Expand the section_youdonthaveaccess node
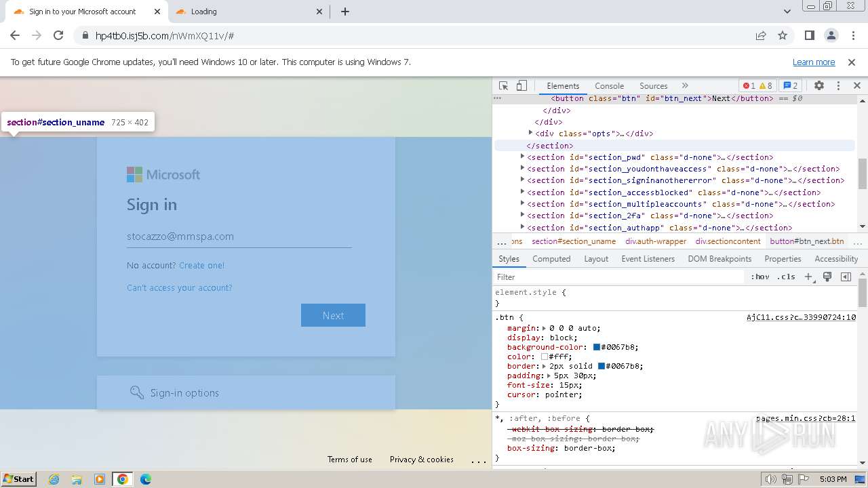This screenshot has width=868, height=488. point(522,168)
